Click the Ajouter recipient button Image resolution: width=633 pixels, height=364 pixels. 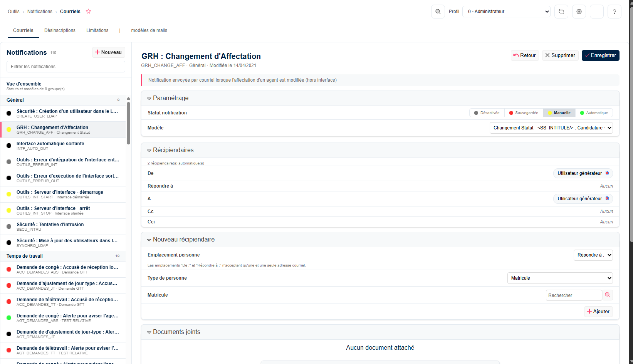pos(598,311)
